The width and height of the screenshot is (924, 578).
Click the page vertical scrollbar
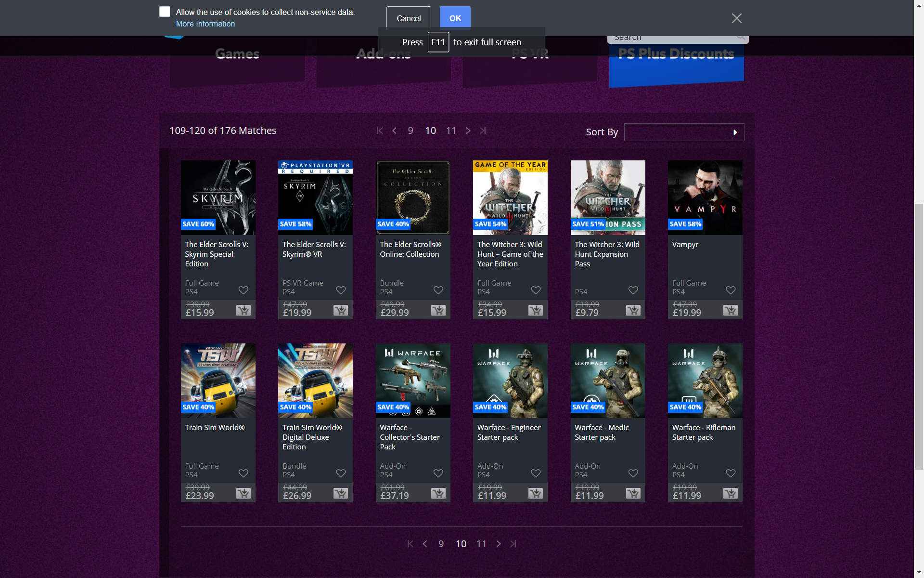coord(919,337)
